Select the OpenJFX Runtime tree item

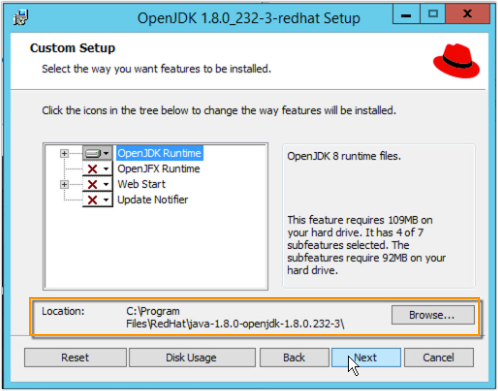pyautogui.click(x=159, y=169)
